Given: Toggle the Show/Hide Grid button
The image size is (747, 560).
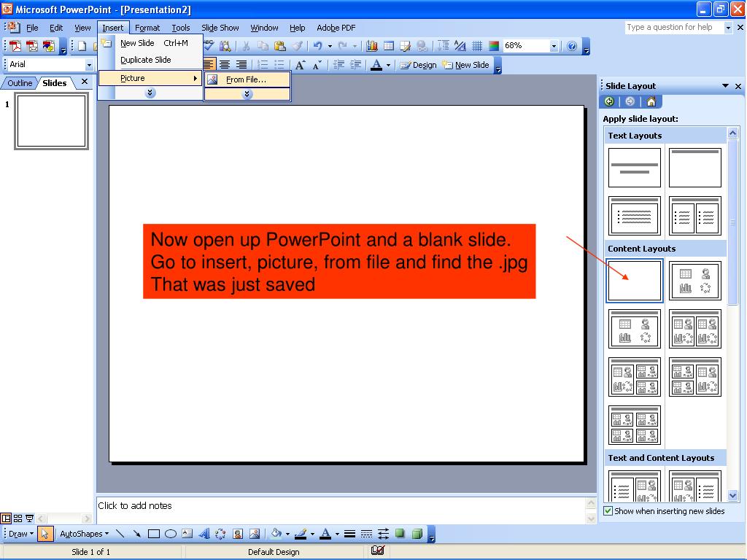Looking at the screenshot, I should (x=477, y=46).
